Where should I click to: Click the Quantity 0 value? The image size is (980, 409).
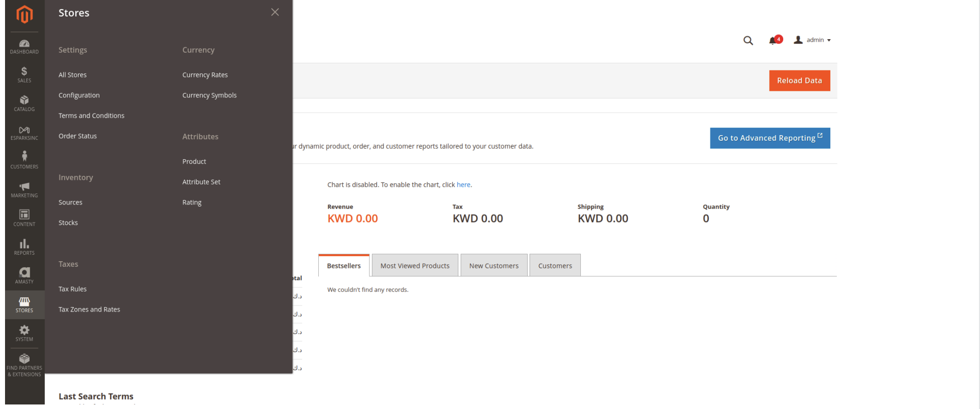pos(706,219)
